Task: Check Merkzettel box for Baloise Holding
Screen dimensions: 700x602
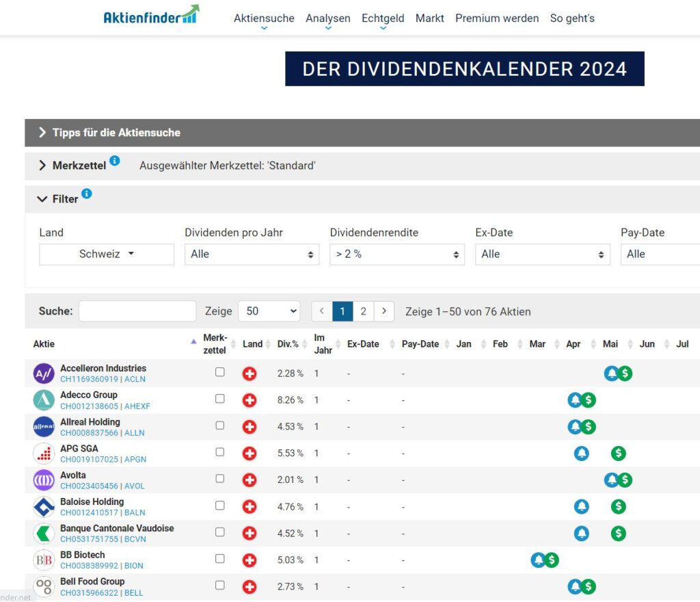Action: (x=219, y=505)
